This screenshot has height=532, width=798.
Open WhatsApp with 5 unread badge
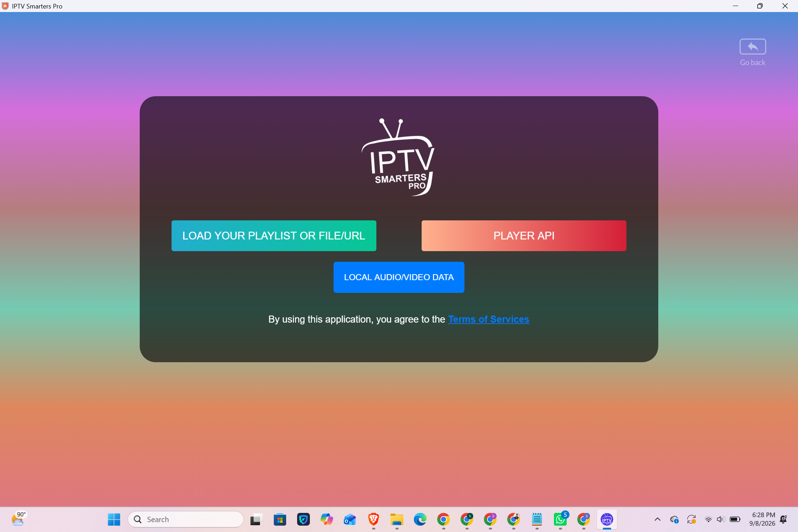[560, 519]
